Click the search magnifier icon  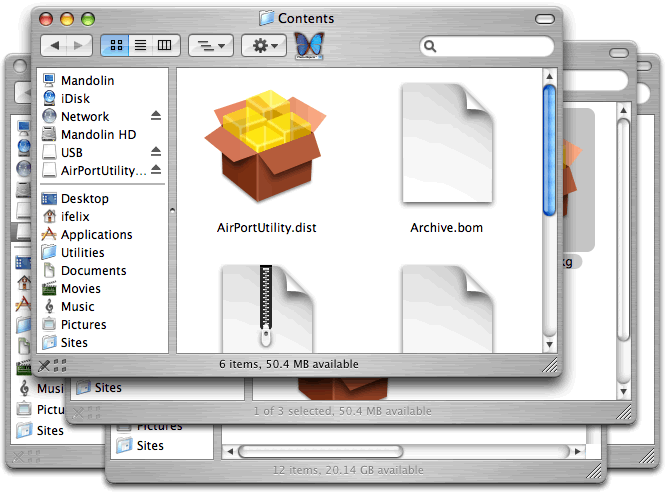430,46
